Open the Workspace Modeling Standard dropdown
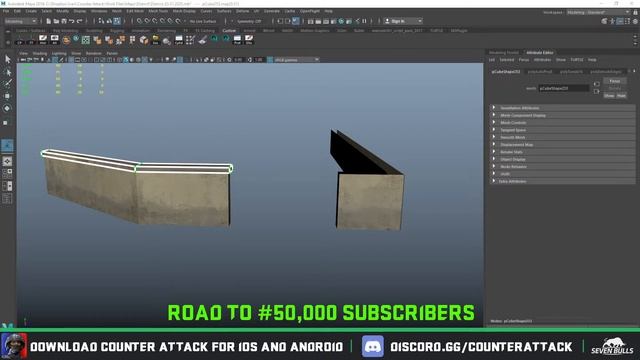The image size is (640, 360). 598,13
